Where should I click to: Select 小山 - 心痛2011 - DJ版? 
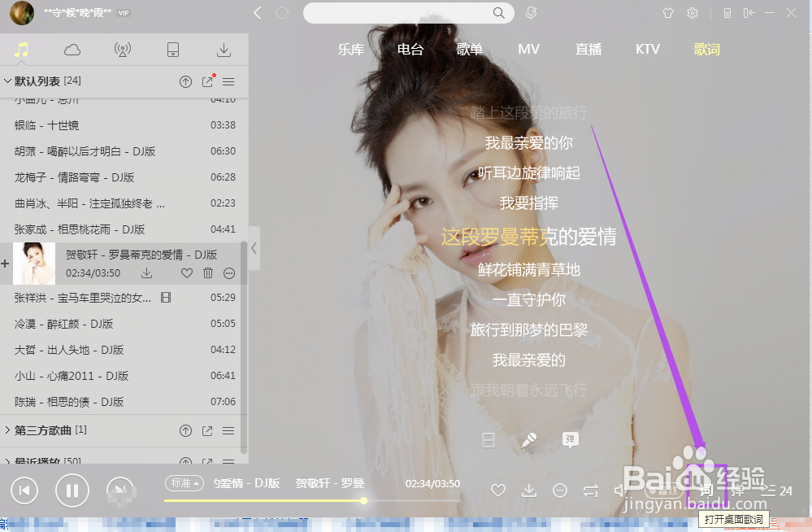[x=124, y=375]
